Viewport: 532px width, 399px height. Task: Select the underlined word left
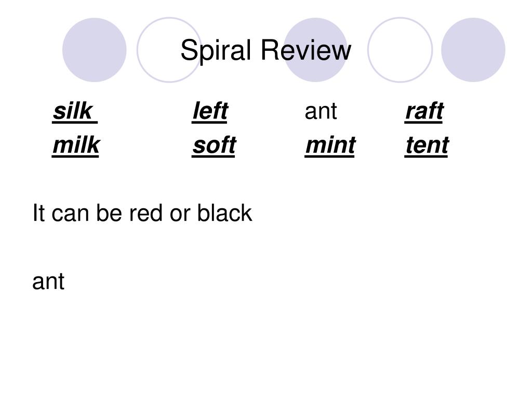[x=210, y=111]
